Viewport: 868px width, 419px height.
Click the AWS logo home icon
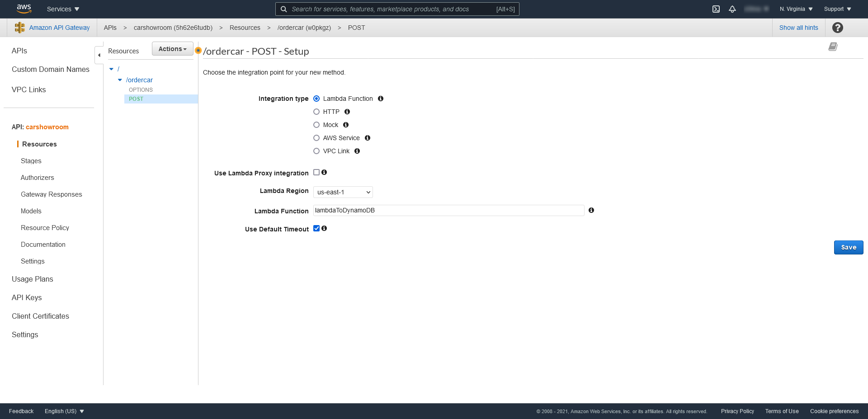point(24,9)
